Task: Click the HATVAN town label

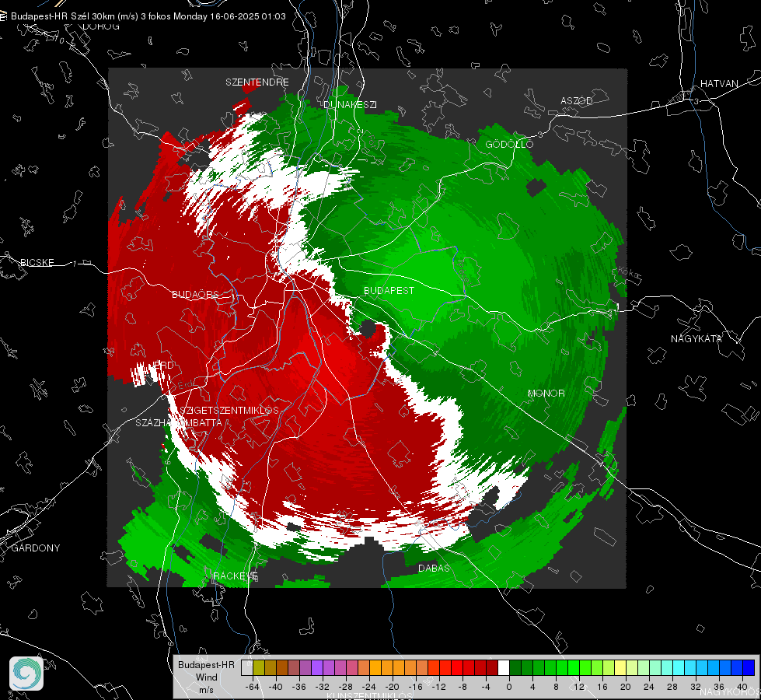Action: coord(719,84)
